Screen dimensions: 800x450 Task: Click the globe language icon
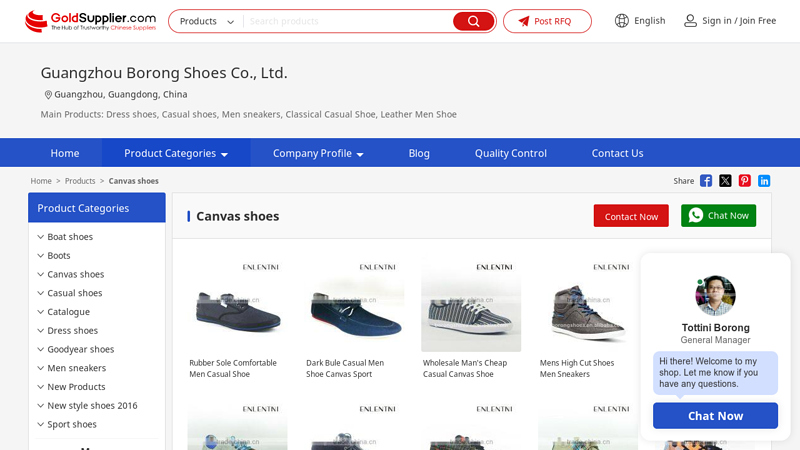pyautogui.click(x=621, y=21)
